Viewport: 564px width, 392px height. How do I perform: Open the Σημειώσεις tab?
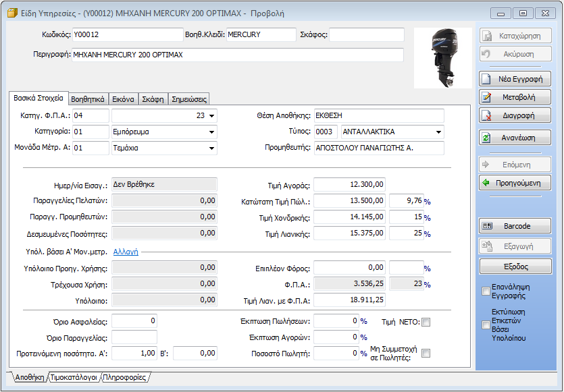189,99
